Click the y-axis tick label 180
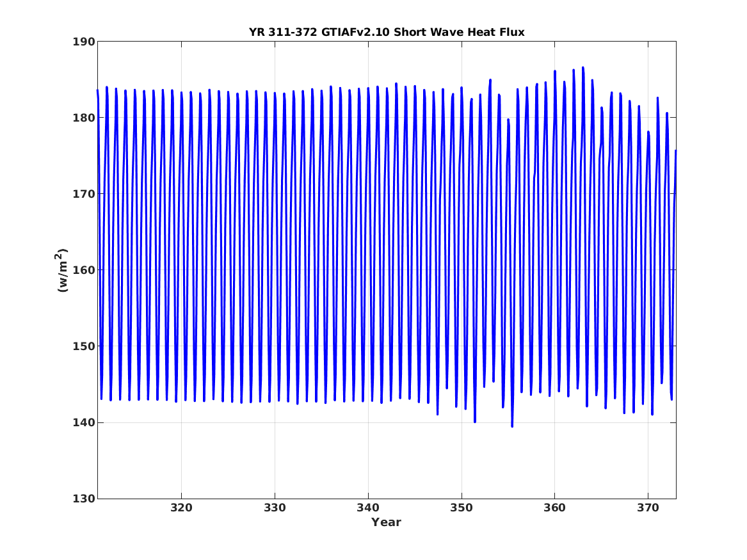 click(83, 118)
